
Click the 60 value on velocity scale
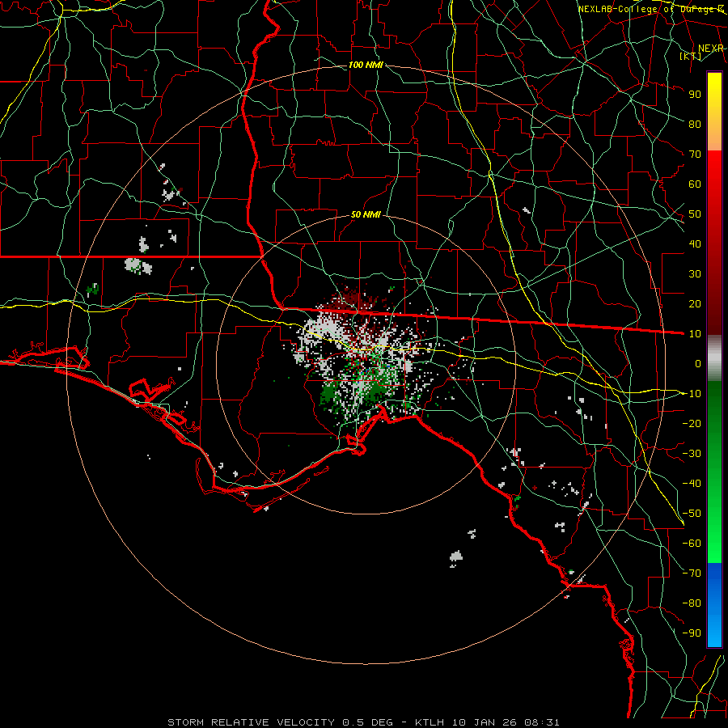pos(695,184)
